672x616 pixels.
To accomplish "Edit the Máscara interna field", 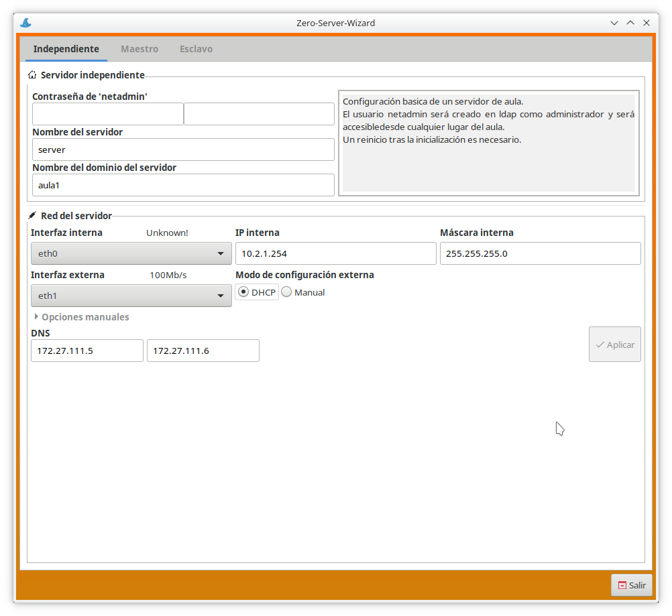I will (540, 254).
